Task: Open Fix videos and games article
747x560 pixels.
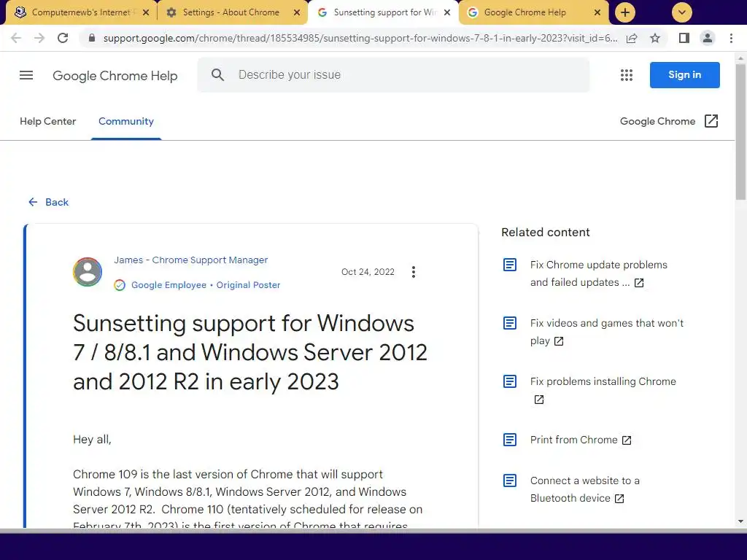Action: coord(606,332)
